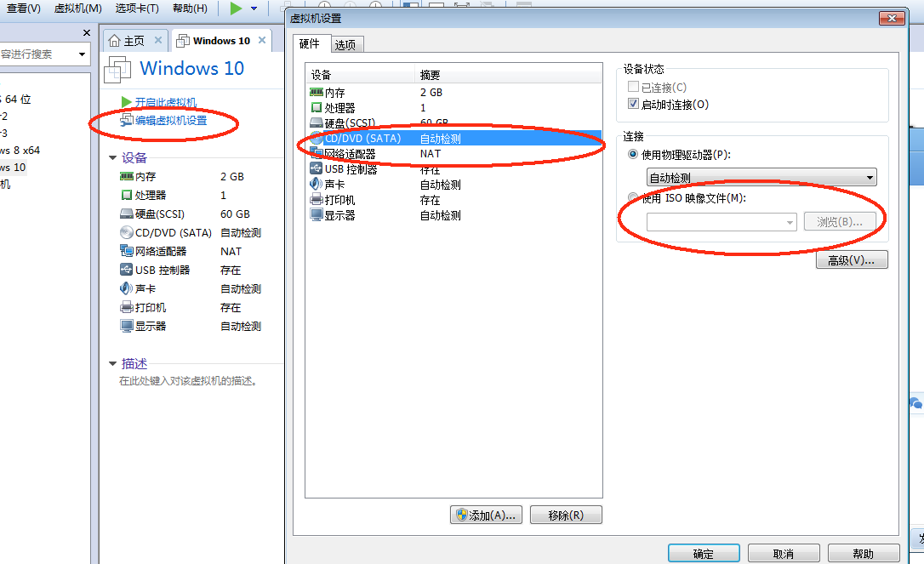Select the 使用物理驱动器 radio button
Viewport: 924px width, 564px height.
coord(633,155)
